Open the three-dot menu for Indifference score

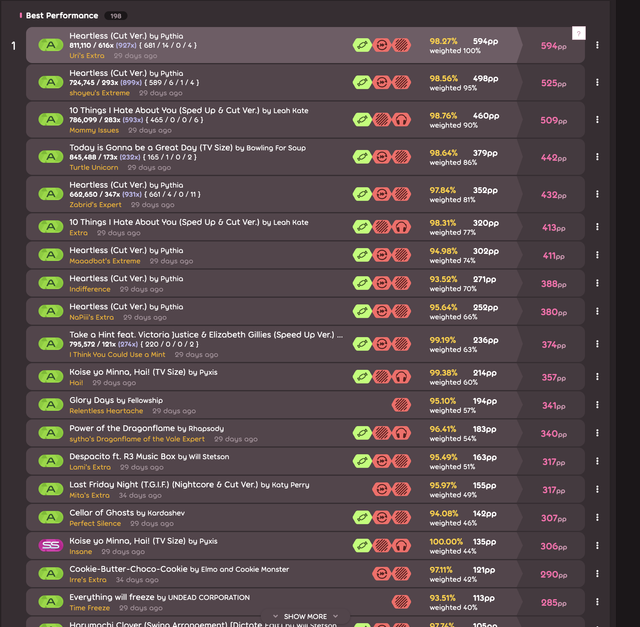tap(597, 283)
